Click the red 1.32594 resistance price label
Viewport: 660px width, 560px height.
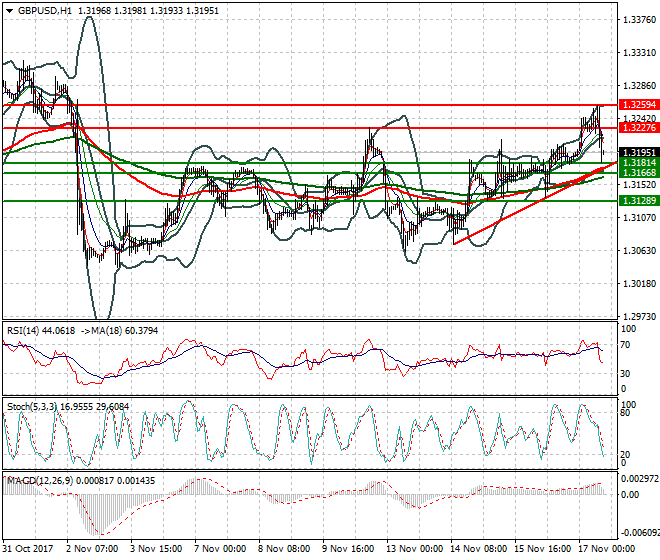tap(639, 104)
